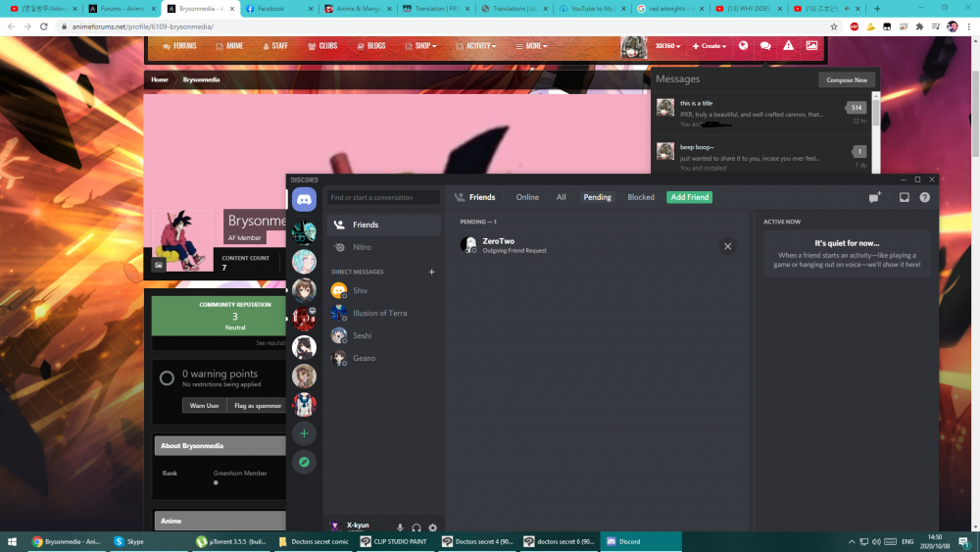Switch to Online friends tab

[527, 197]
